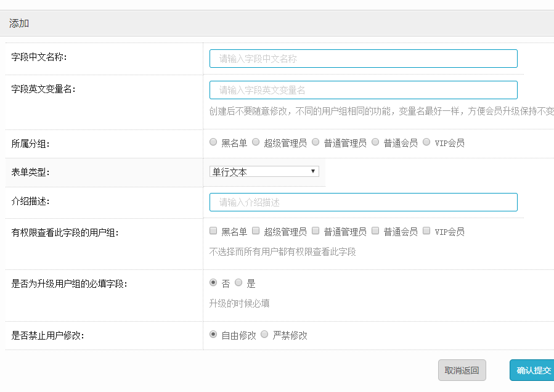The height and width of the screenshot is (392, 554).
Task: Check 超级管理员 in the viewing permission groups
Action: (256, 231)
